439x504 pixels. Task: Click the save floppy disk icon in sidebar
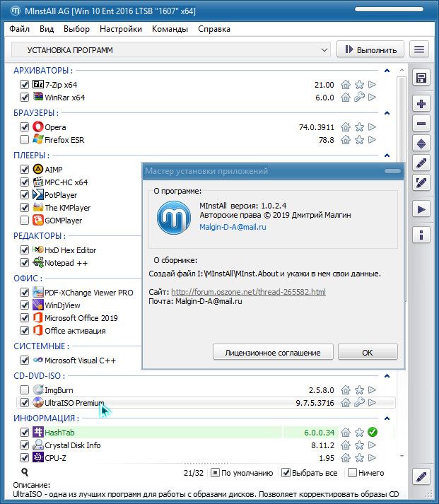coord(421,78)
